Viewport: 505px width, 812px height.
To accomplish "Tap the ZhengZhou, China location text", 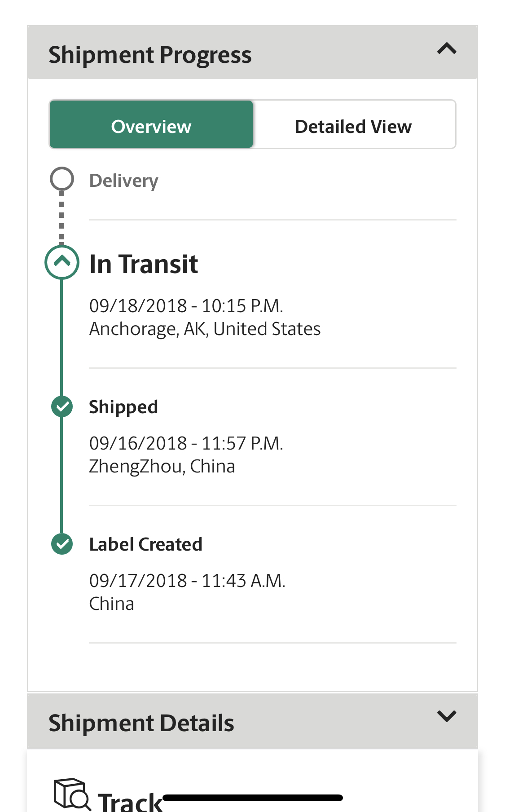I will (x=162, y=467).
